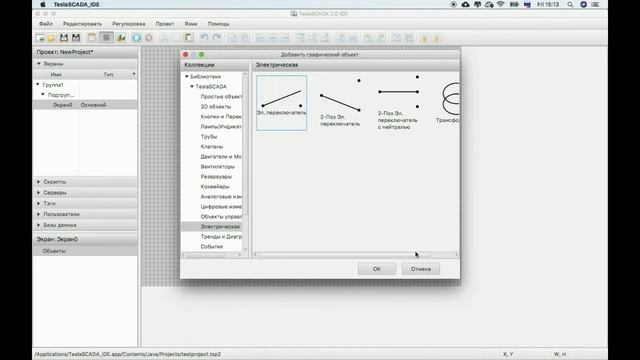Expand the Тэги section

(39, 203)
